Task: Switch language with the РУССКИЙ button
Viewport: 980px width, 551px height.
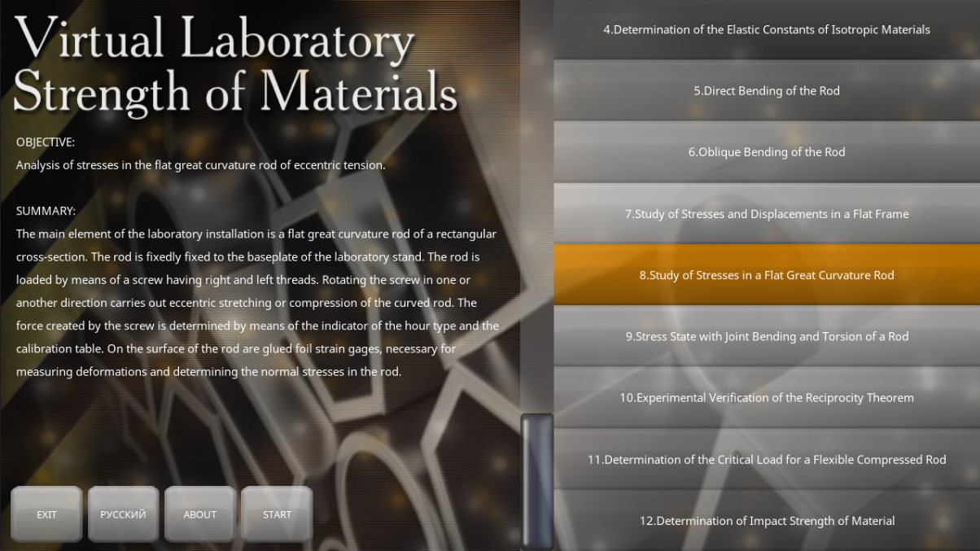Action: [123, 514]
